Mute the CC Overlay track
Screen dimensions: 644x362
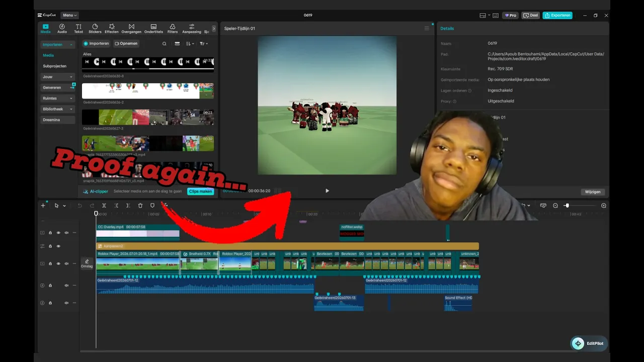66,233
